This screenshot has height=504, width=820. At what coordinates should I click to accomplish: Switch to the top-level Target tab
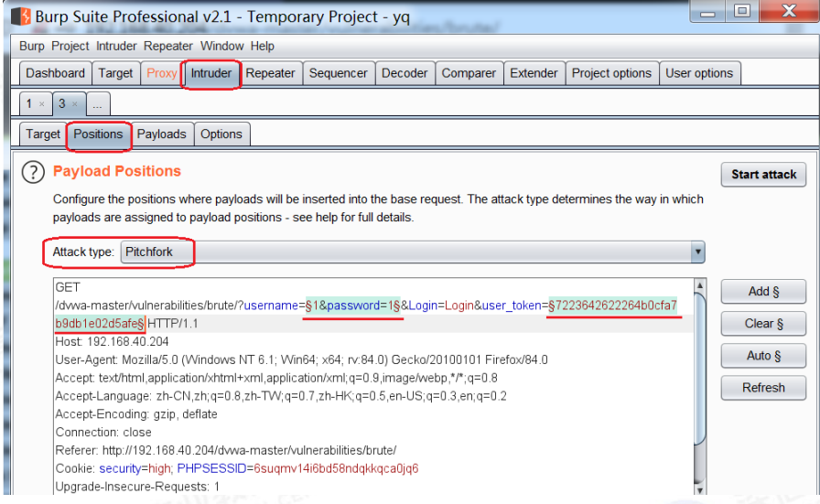point(115,73)
